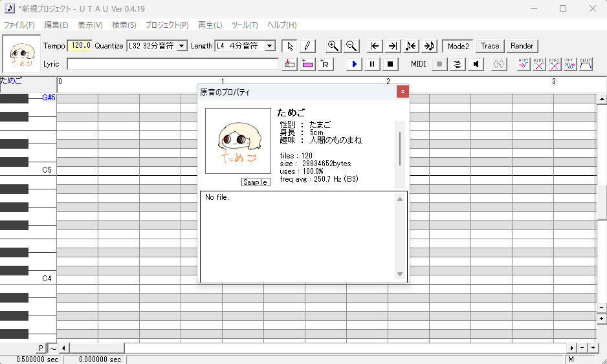Click the ためご portrait in the dialog
This screenshot has width=607, height=364.
[x=238, y=141]
